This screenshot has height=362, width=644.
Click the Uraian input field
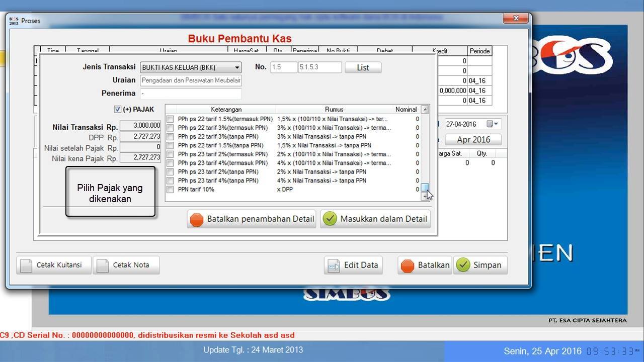191,80
